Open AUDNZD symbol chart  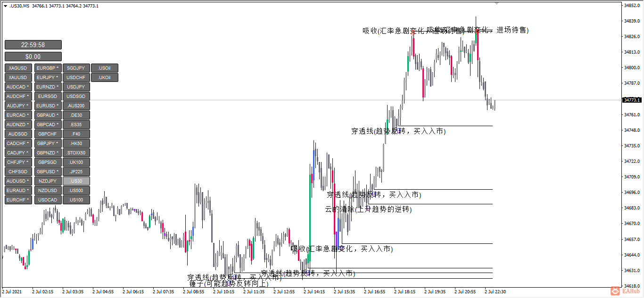(x=18, y=125)
